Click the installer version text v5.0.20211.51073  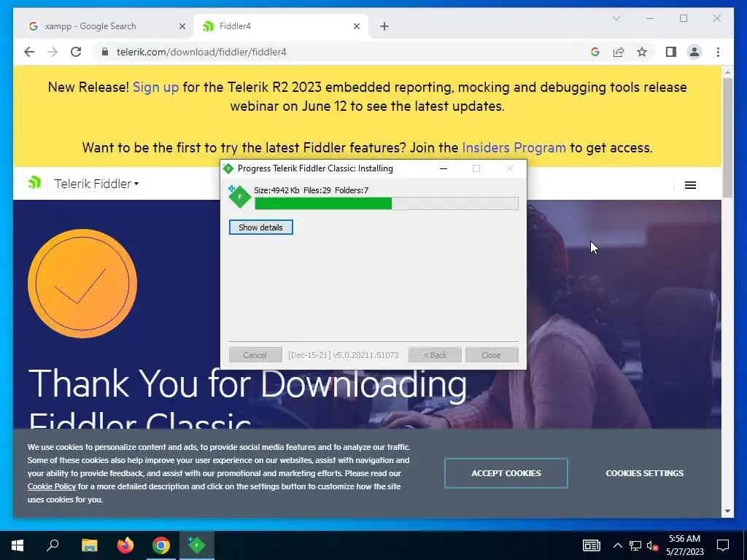[365, 355]
